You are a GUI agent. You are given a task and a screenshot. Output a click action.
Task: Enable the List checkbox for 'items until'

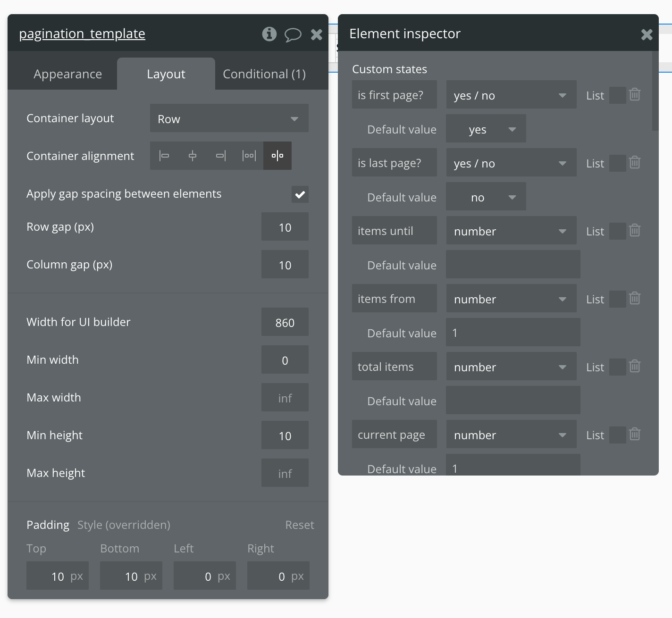pos(617,231)
